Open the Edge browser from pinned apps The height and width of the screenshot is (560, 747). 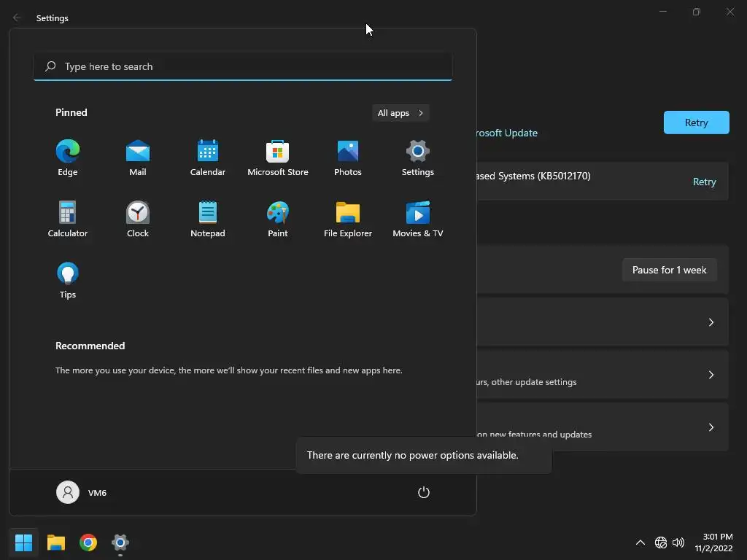click(68, 157)
